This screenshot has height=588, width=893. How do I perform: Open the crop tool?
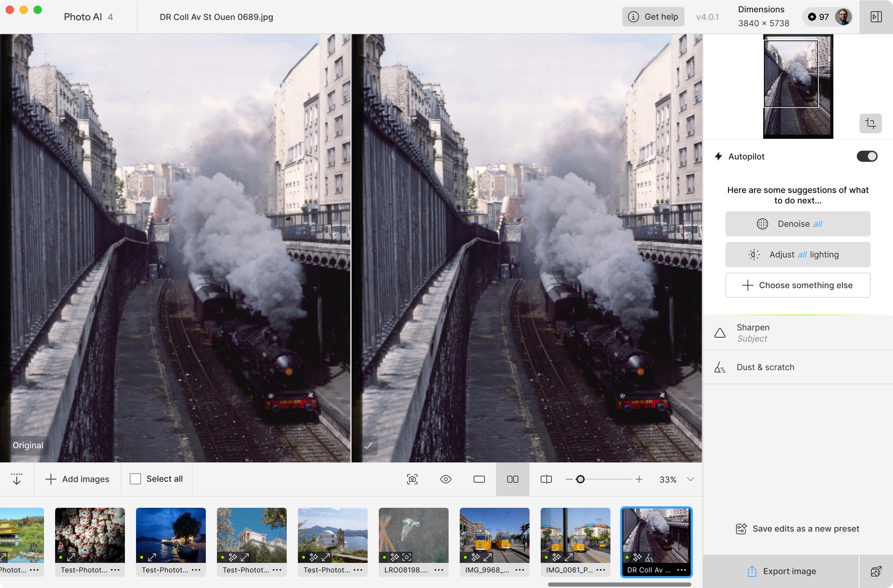click(870, 123)
